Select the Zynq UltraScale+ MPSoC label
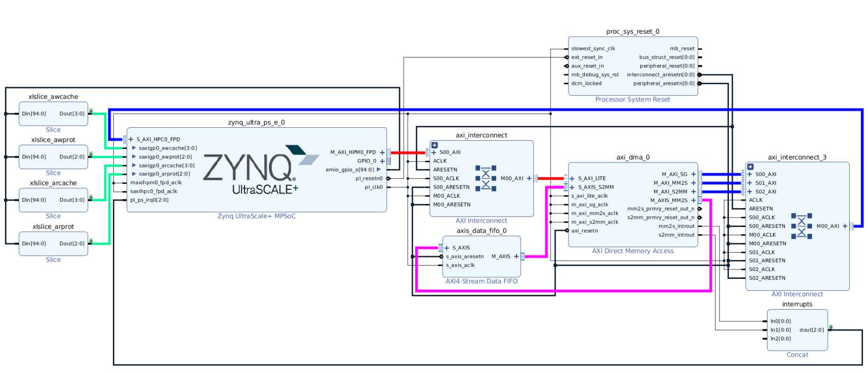 (256, 216)
